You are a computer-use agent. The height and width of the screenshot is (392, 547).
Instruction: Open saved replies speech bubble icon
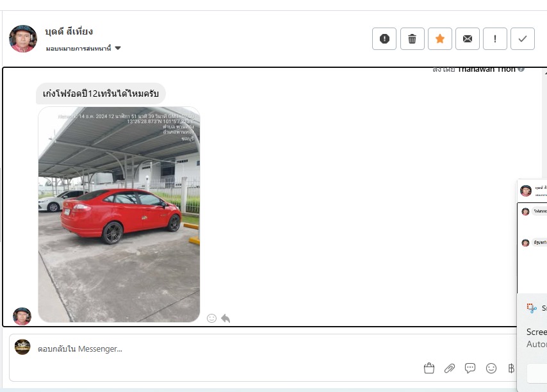pos(470,368)
